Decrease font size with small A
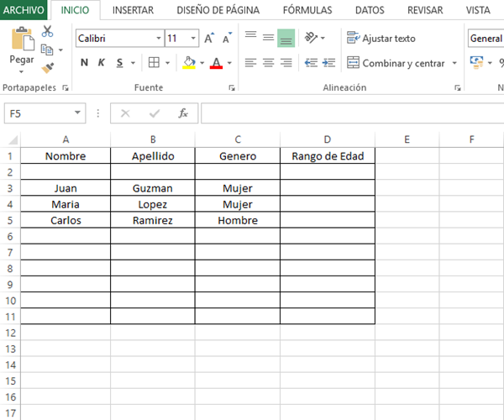This screenshot has width=504, height=420. click(227, 39)
